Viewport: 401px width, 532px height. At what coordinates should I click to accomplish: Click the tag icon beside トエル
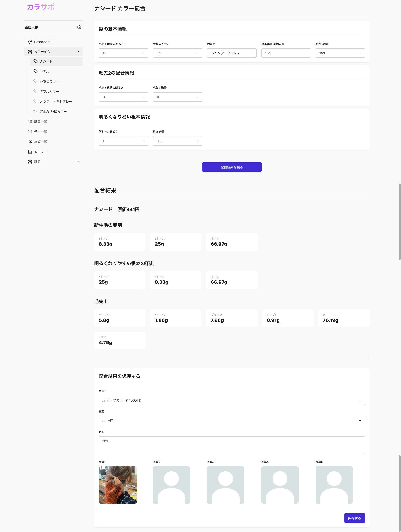tap(36, 71)
